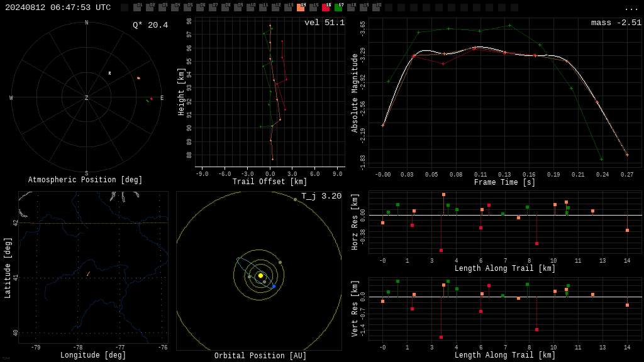Click the Q* 20.4 label
644x362 pixels.
(x=150, y=25)
